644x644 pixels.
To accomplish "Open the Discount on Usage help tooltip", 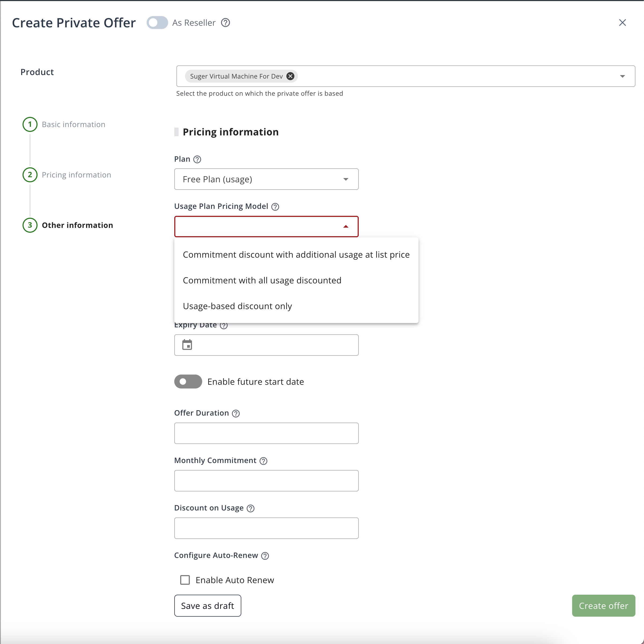I will [251, 508].
